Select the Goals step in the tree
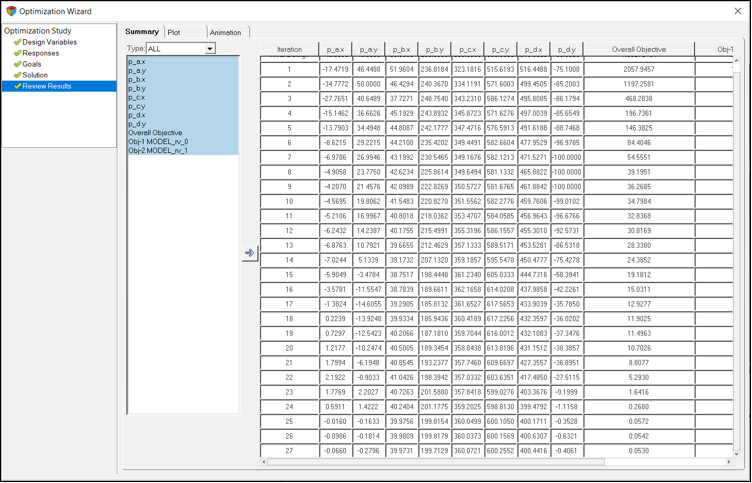The image size is (752, 483). 32,64
